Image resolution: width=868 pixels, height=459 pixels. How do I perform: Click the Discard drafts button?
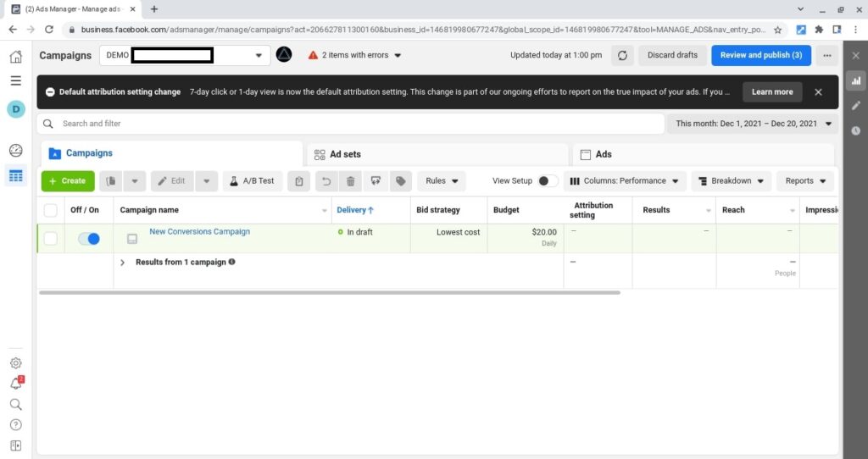[x=672, y=55]
